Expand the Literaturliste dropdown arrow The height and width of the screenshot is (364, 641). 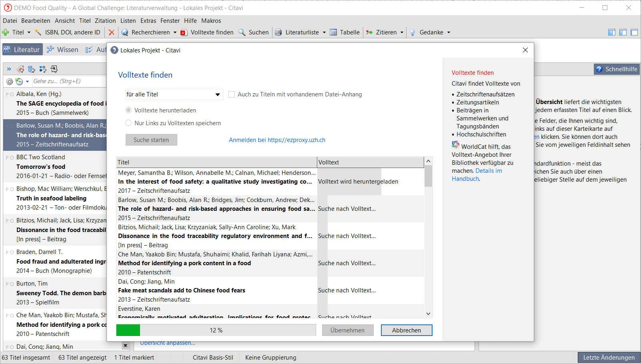(324, 32)
